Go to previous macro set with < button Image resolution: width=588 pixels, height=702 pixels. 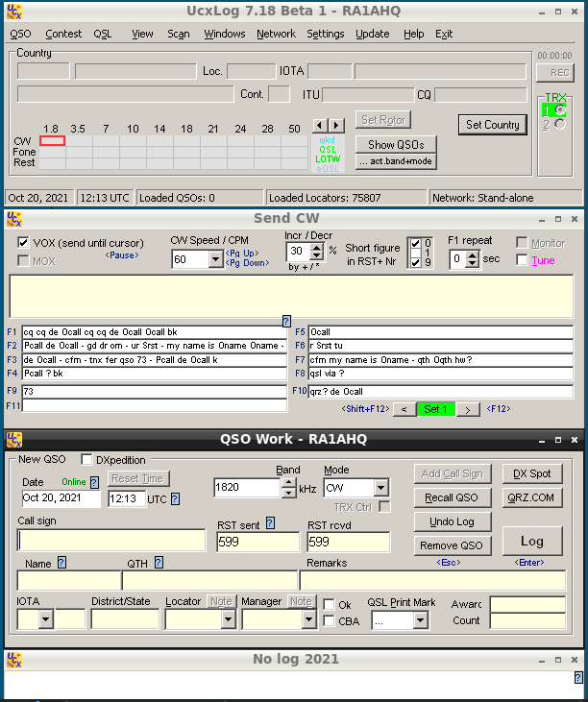click(404, 409)
